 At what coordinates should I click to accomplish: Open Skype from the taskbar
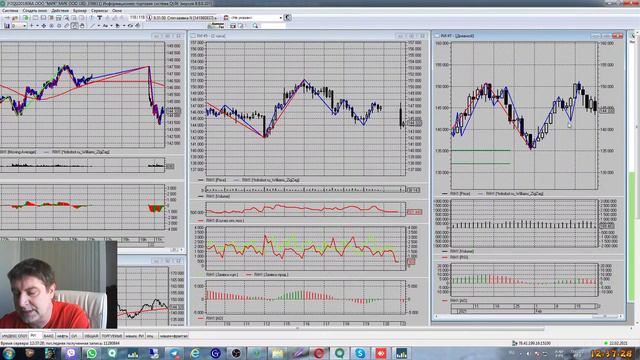tap(360, 353)
